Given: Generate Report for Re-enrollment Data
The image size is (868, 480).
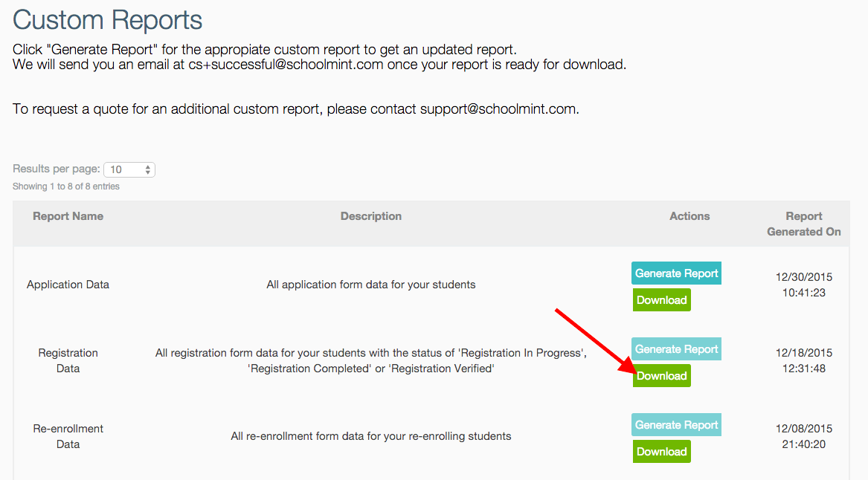Looking at the screenshot, I should coord(676,425).
